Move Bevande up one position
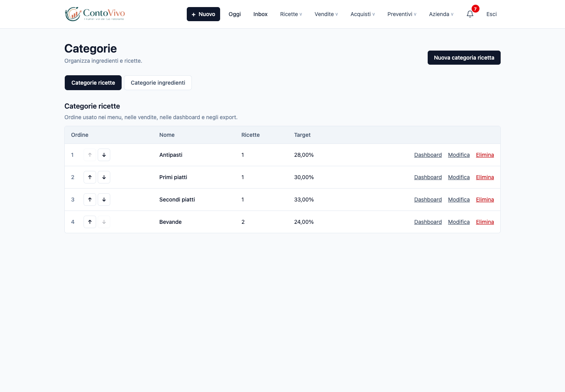This screenshot has width=565, height=392. tap(90, 222)
